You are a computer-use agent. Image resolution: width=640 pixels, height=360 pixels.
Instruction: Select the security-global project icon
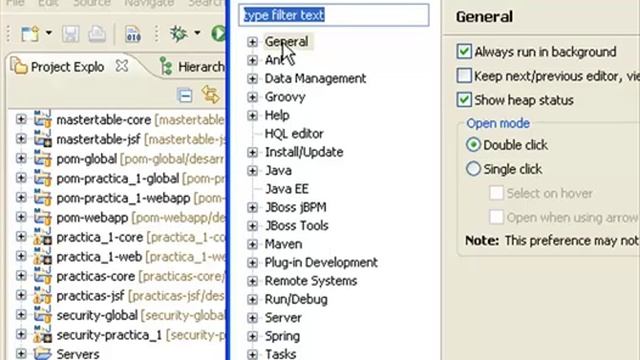[x=42, y=315]
